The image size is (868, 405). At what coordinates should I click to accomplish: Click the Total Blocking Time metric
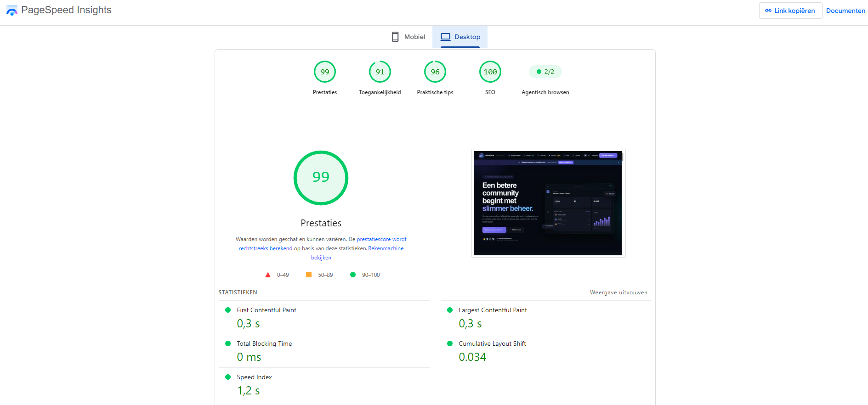[324, 351]
